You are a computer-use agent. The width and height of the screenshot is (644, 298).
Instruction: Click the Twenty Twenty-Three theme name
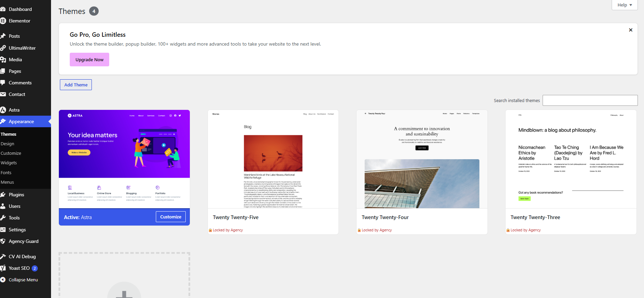[x=535, y=217]
